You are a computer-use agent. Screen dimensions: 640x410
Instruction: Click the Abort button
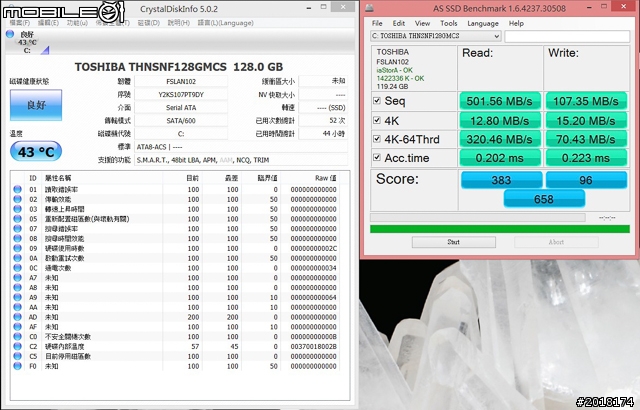pyautogui.click(x=556, y=242)
